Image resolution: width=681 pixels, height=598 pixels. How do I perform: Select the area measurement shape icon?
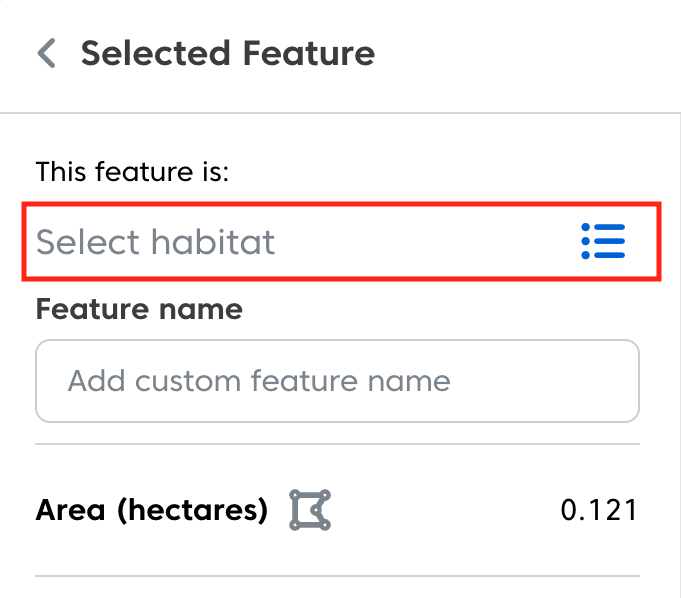pos(310,511)
